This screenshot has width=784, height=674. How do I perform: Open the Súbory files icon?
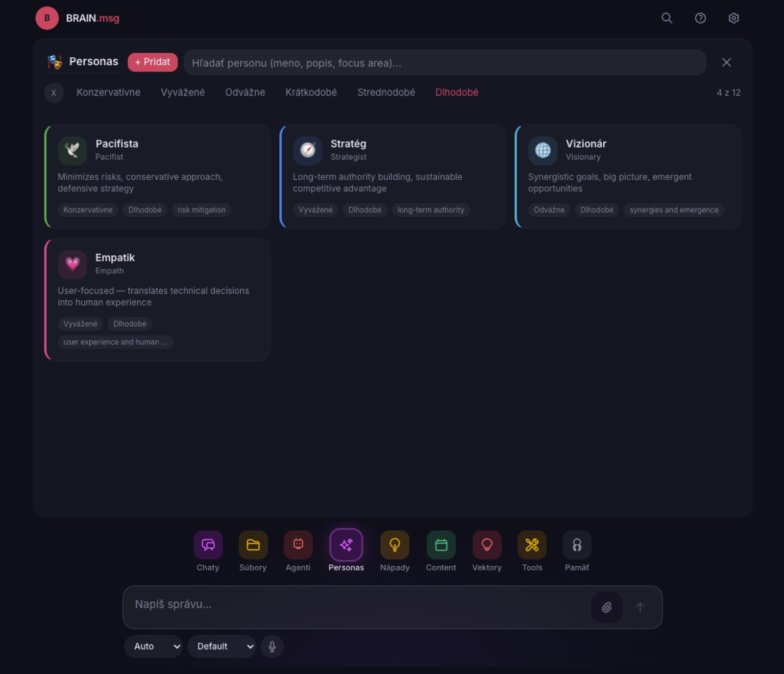click(x=253, y=545)
